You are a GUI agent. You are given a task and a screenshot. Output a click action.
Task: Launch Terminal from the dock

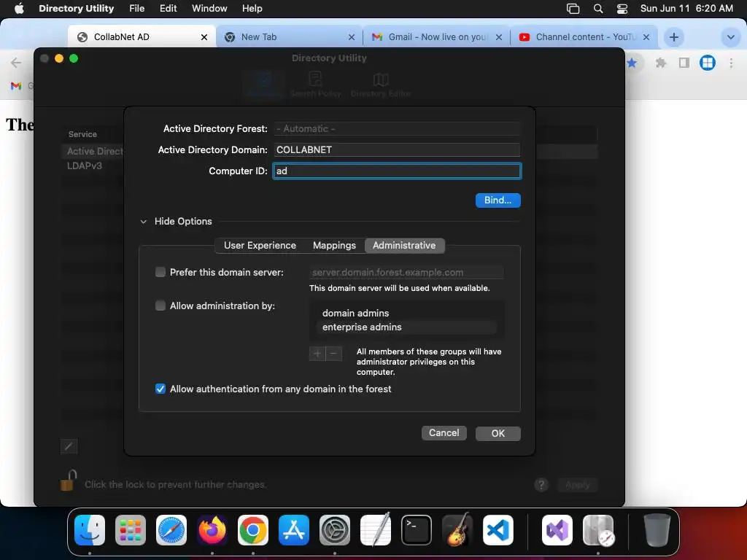(x=417, y=530)
